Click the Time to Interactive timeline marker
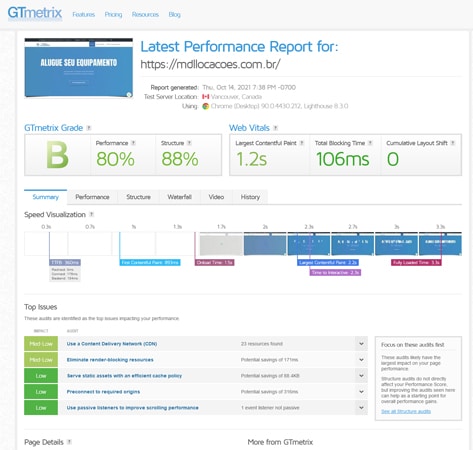 point(335,273)
